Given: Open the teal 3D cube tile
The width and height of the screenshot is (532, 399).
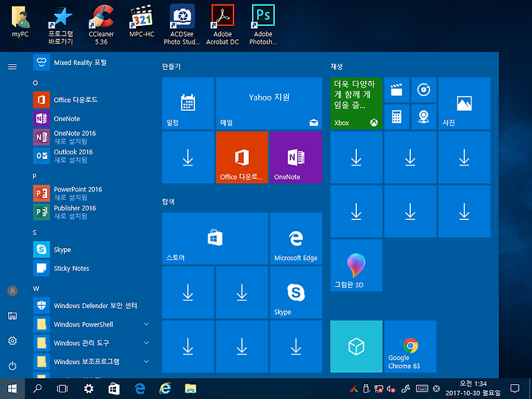Looking at the screenshot, I should tap(356, 347).
